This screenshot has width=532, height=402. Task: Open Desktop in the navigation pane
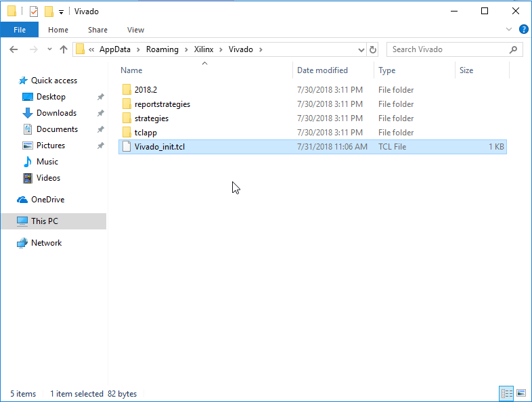pyautogui.click(x=51, y=97)
